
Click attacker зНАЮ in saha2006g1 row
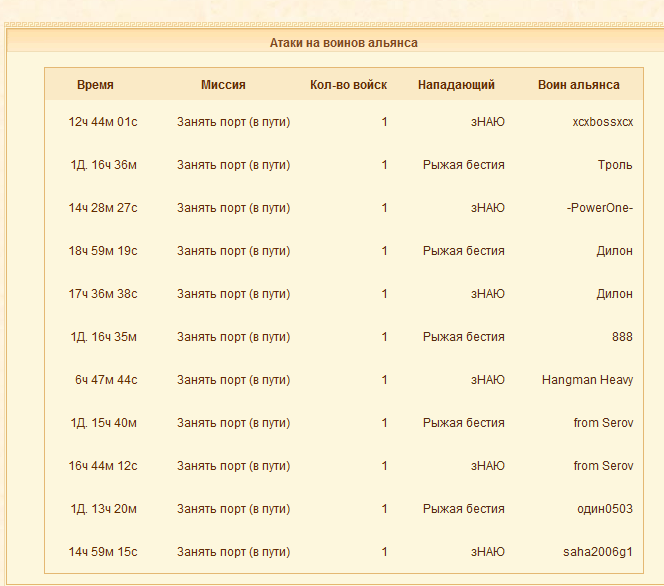pyautogui.click(x=487, y=552)
